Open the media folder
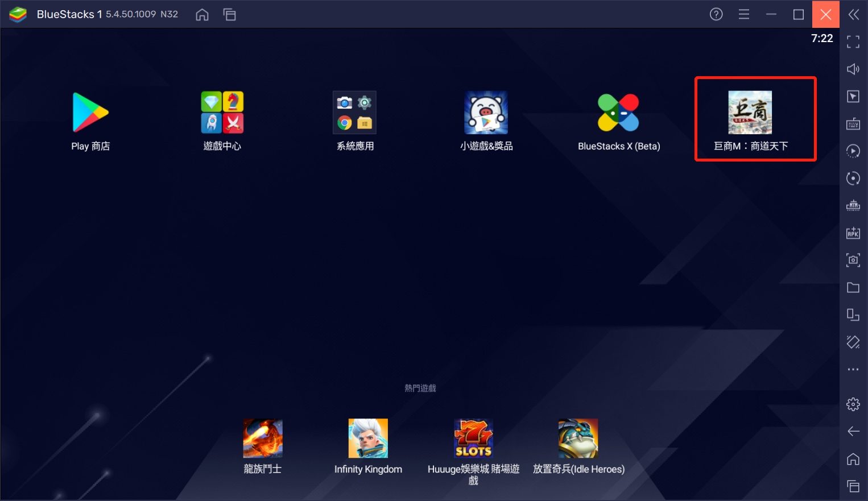Screen dimensions: 868x501 click(853, 287)
